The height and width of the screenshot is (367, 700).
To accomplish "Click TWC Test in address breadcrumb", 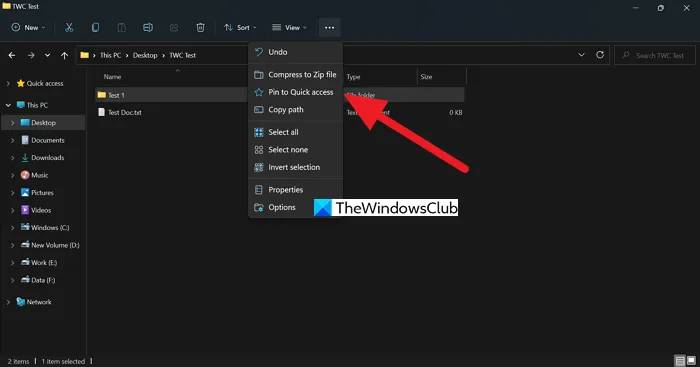I will click(x=183, y=55).
